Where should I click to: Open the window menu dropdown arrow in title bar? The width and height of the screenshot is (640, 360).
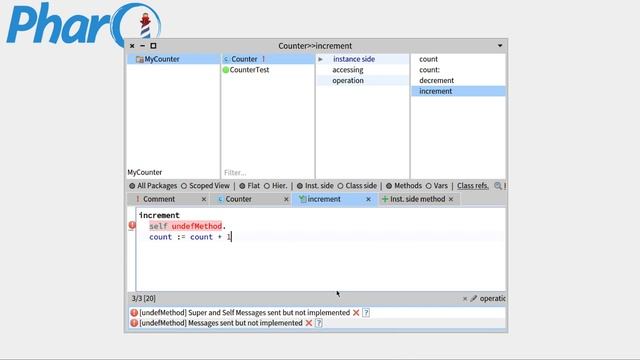point(500,46)
